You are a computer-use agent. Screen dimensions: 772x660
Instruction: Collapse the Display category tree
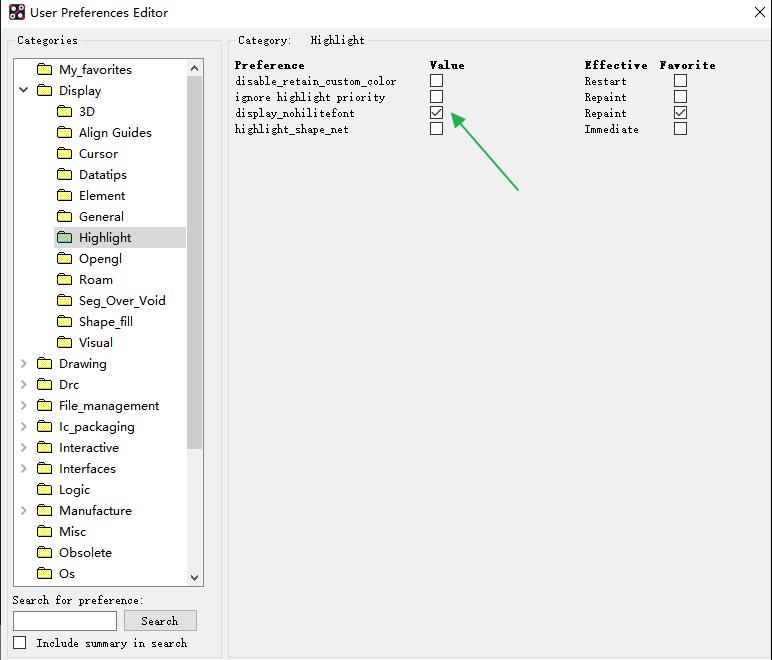pyautogui.click(x=24, y=91)
